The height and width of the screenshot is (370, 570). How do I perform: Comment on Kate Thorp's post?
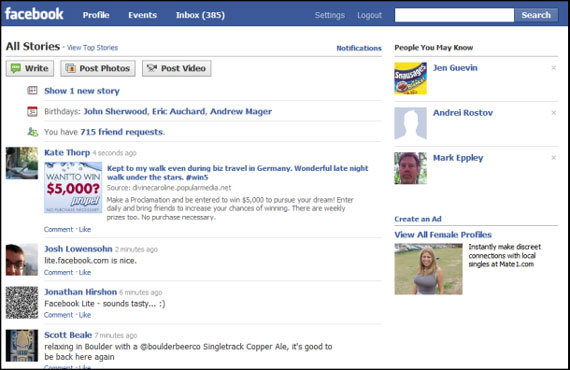[59, 229]
